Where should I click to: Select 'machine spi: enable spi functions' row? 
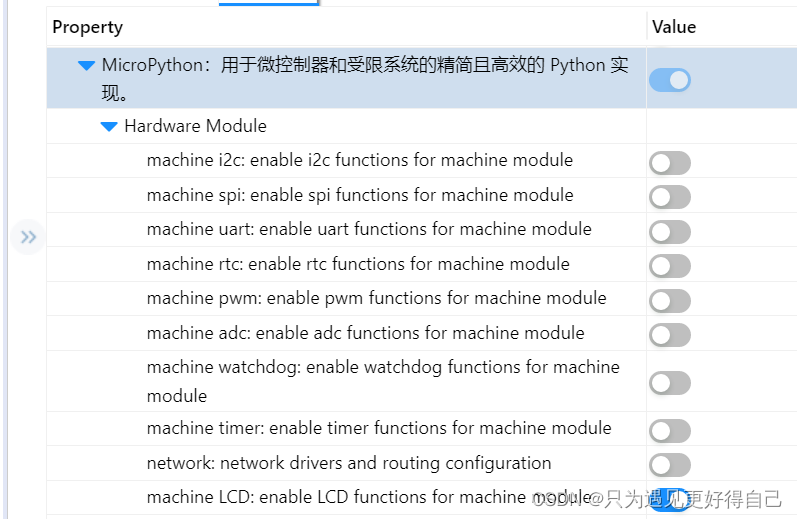coord(360,195)
